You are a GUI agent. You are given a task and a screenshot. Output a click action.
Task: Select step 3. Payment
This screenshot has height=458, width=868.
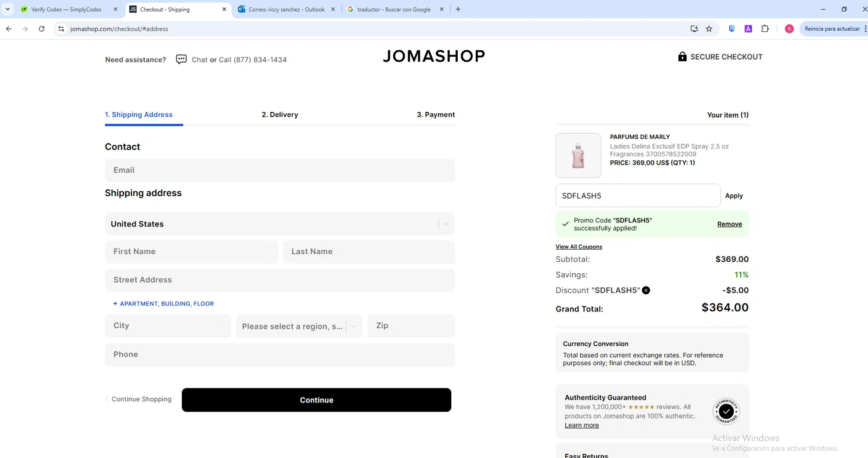[x=436, y=115]
